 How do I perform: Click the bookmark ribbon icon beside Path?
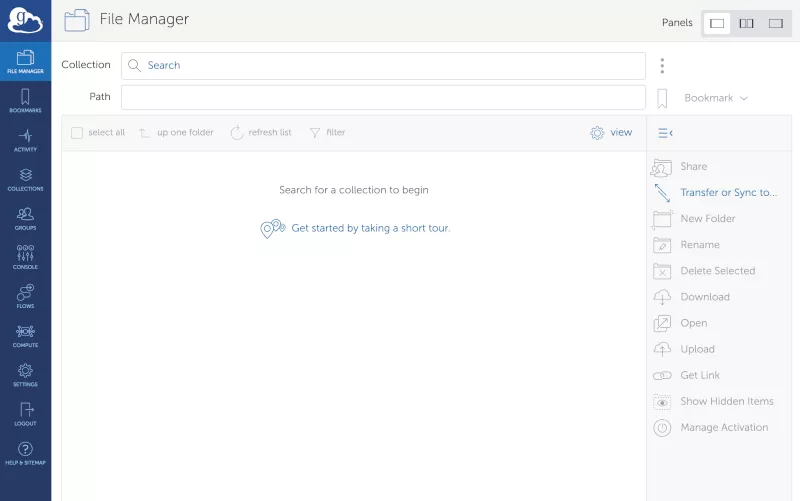coord(662,98)
